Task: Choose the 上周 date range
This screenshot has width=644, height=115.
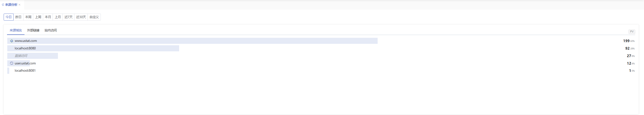Action: click(x=38, y=17)
